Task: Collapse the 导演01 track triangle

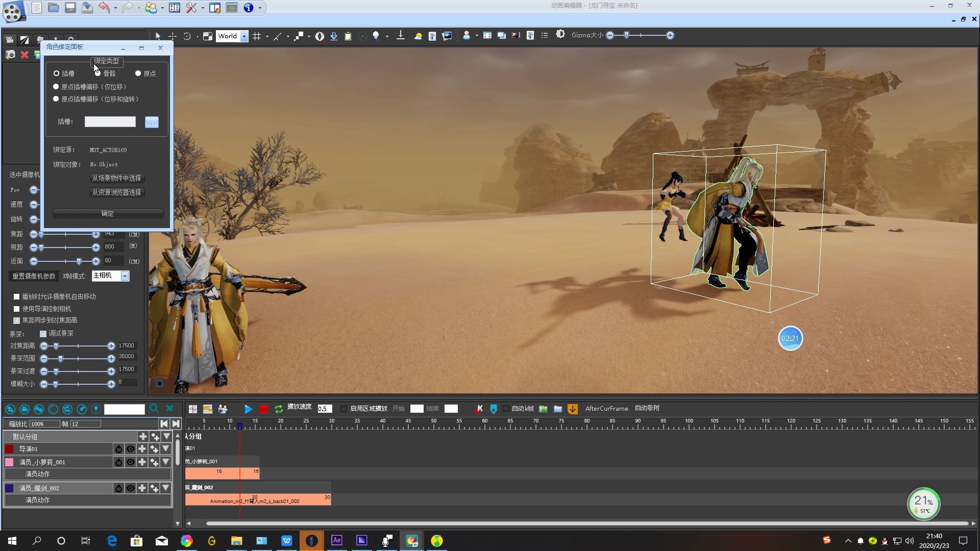Action: 166,449
